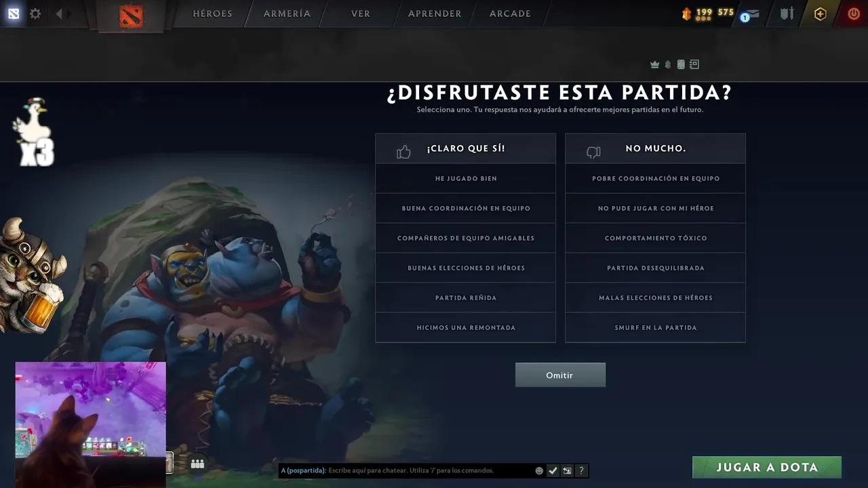Screen dimensions: 868x488
Task: Open the mail notifications envelope icon
Action: tap(750, 14)
